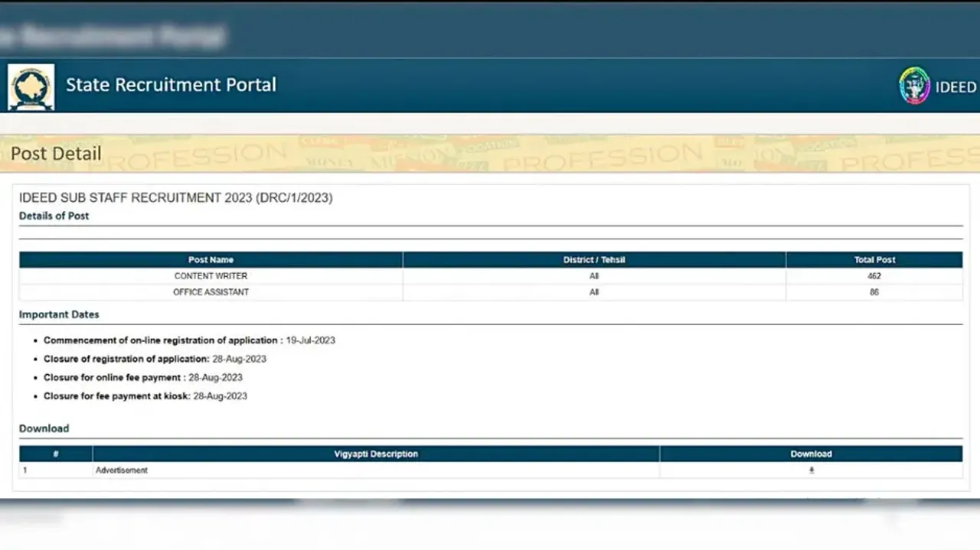Viewport: 980px width, 550px height.
Task: Select the OFFICE ASSISTANT post row
Action: coord(211,292)
